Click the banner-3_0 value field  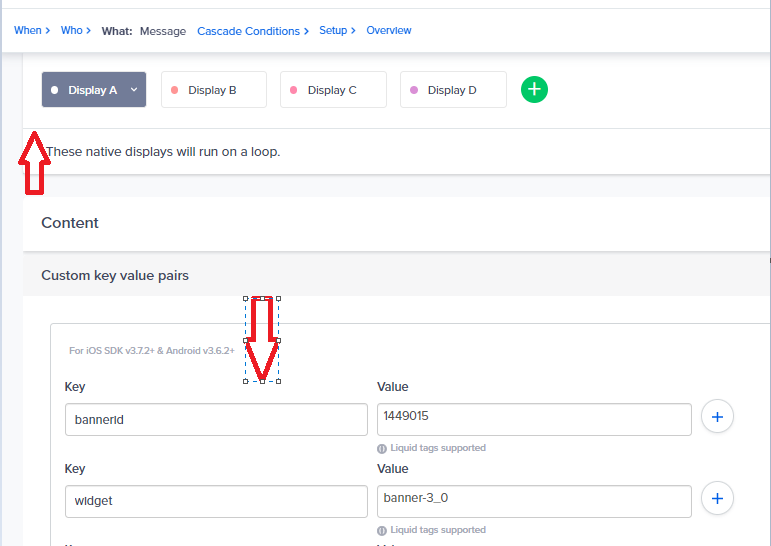tap(534, 501)
